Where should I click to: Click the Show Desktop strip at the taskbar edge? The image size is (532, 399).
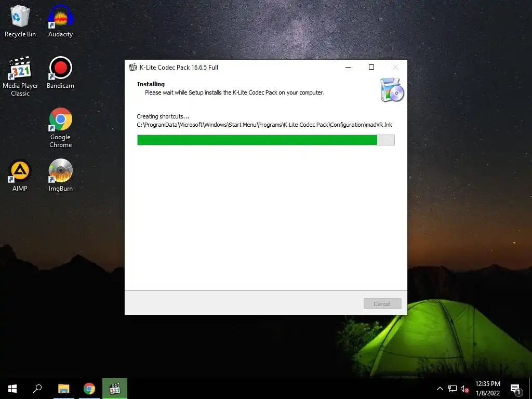point(530,389)
